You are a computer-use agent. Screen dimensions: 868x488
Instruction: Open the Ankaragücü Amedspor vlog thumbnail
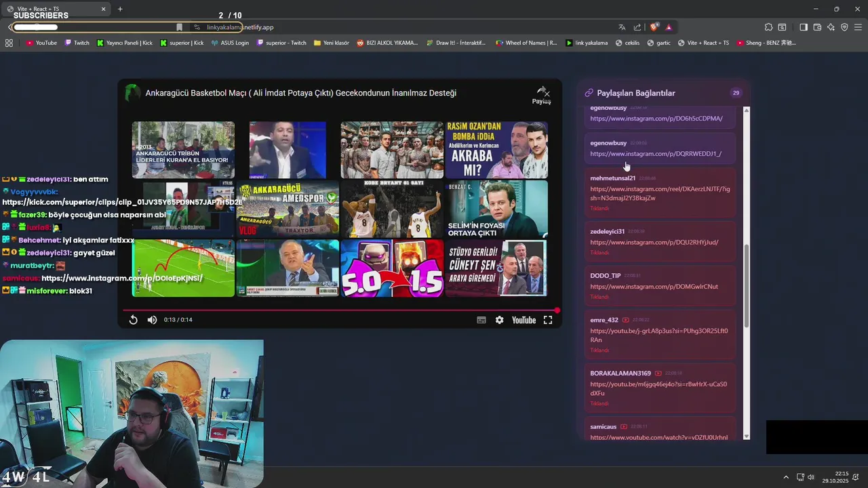click(x=288, y=209)
